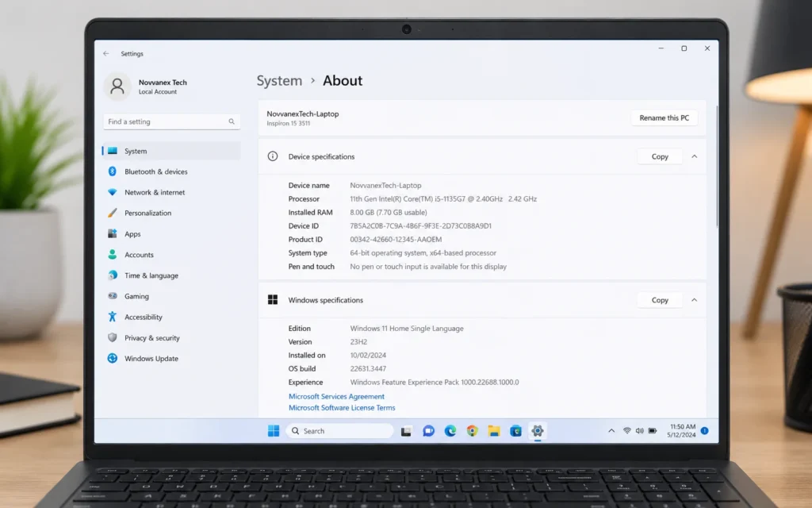Click the Experience value Windows Feature Experience Pack
812x508 pixels.
coord(435,382)
